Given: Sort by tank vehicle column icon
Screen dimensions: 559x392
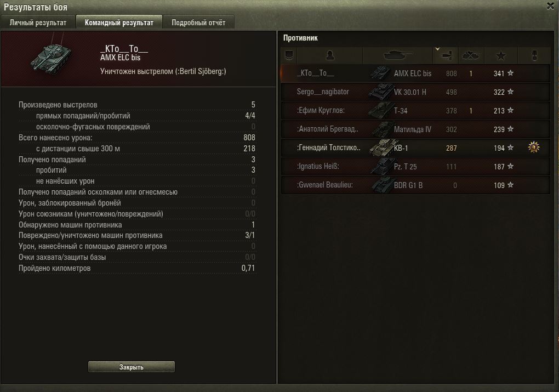Looking at the screenshot, I should [397, 55].
